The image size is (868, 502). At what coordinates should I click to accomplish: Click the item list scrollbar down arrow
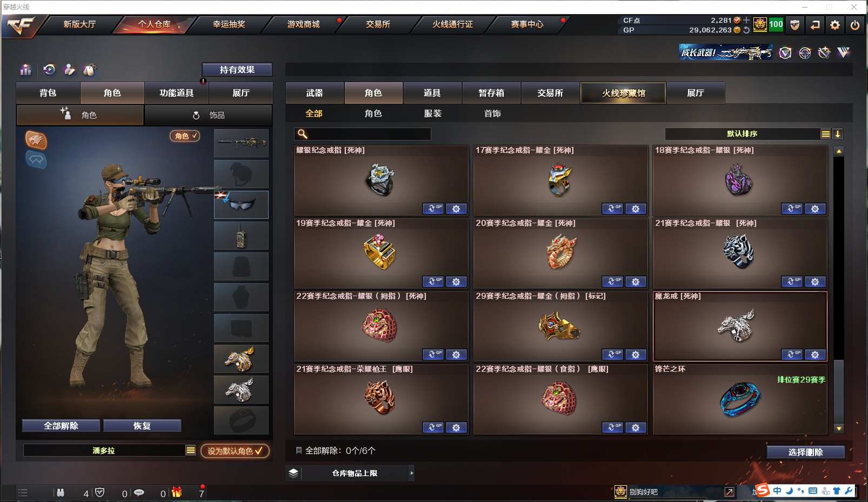(839, 429)
